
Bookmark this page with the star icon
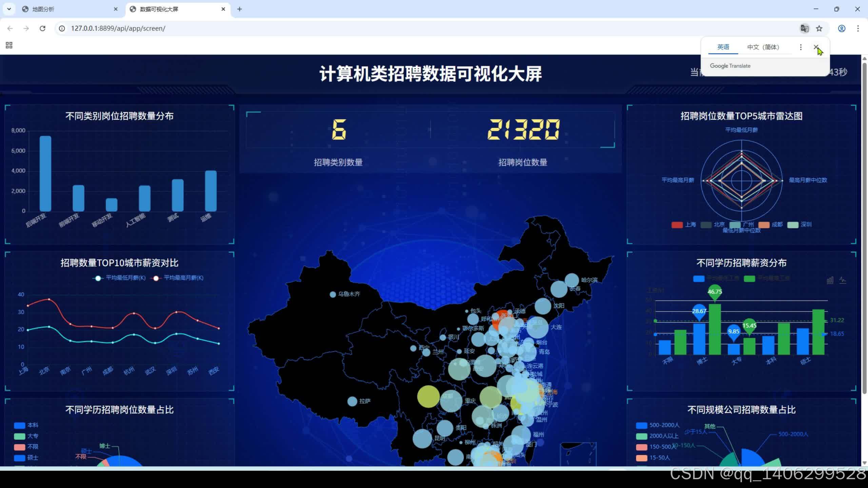[819, 28]
